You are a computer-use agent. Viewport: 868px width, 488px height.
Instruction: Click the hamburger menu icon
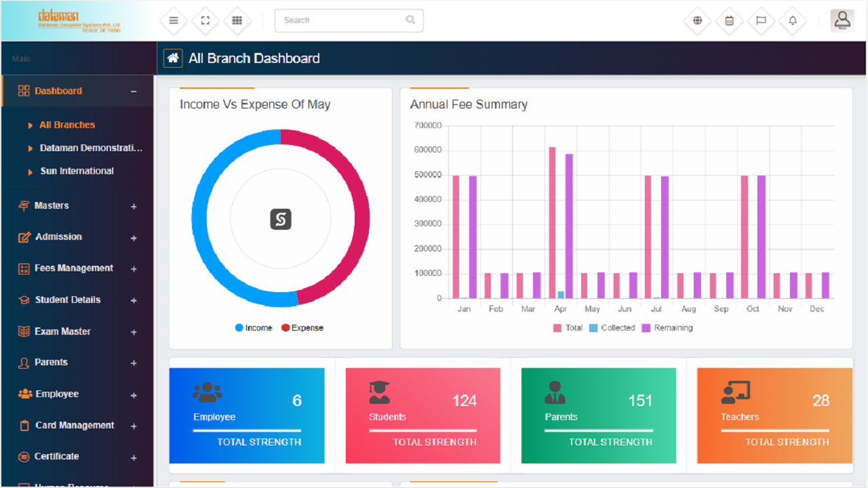pyautogui.click(x=174, y=20)
